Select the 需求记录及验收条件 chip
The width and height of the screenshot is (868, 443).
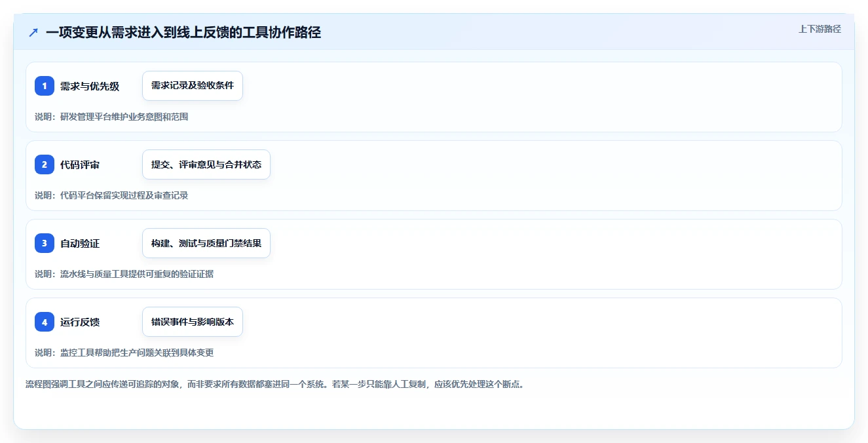coord(193,86)
